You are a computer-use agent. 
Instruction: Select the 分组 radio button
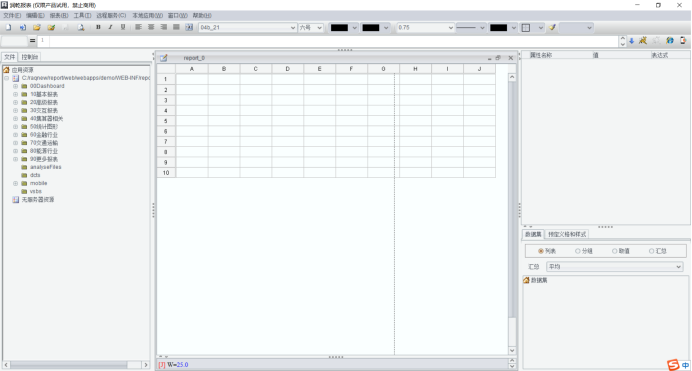pyautogui.click(x=578, y=251)
